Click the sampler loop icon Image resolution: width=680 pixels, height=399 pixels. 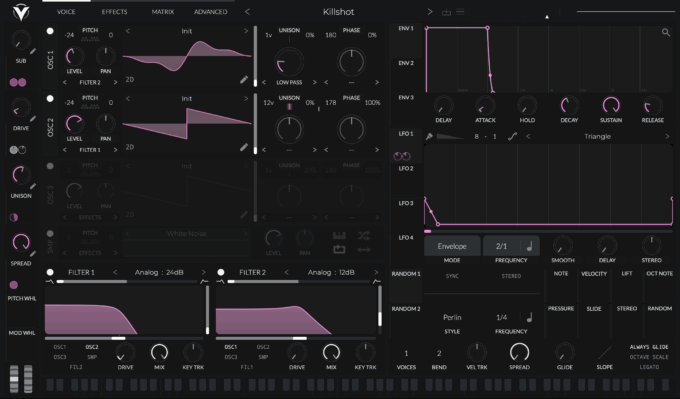click(x=339, y=249)
